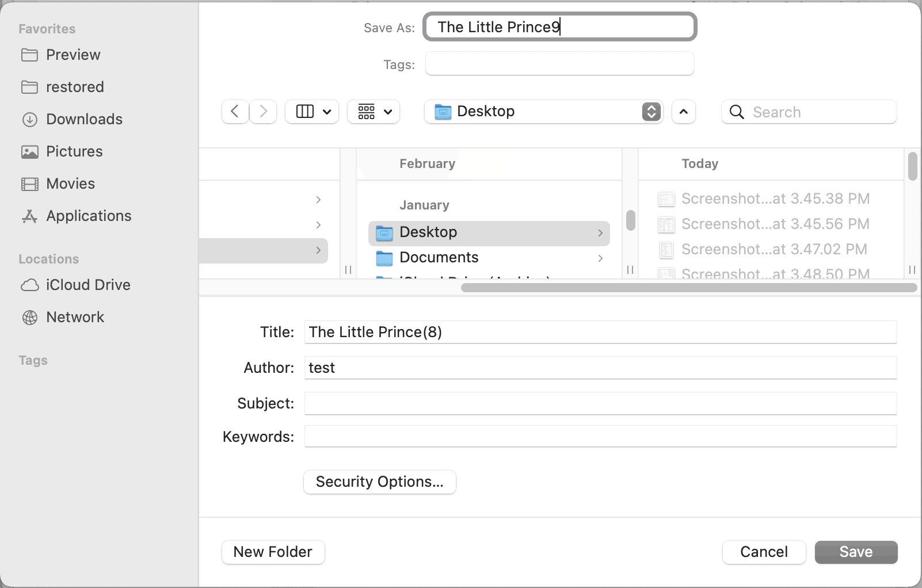Screen dimensions: 922x588
Task: Click the magnifying glass search icon
Action: click(x=737, y=112)
